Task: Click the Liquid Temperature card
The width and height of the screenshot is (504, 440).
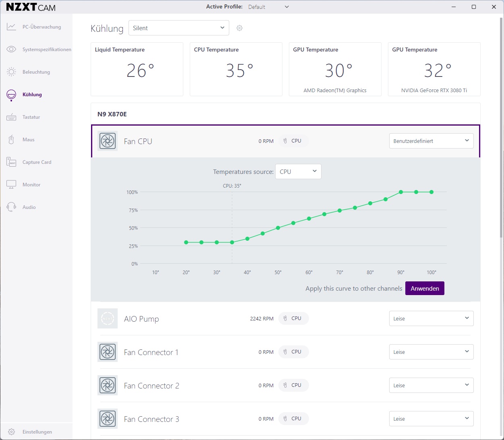Action: (x=137, y=69)
